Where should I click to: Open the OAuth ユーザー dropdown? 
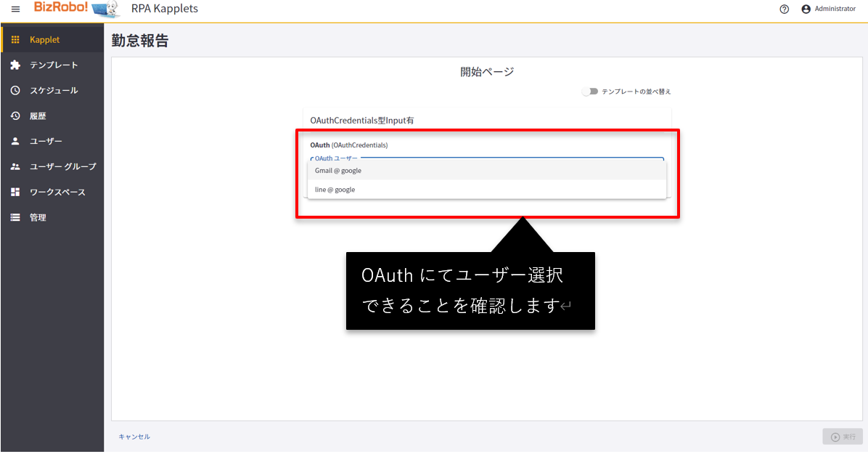pyautogui.click(x=488, y=158)
